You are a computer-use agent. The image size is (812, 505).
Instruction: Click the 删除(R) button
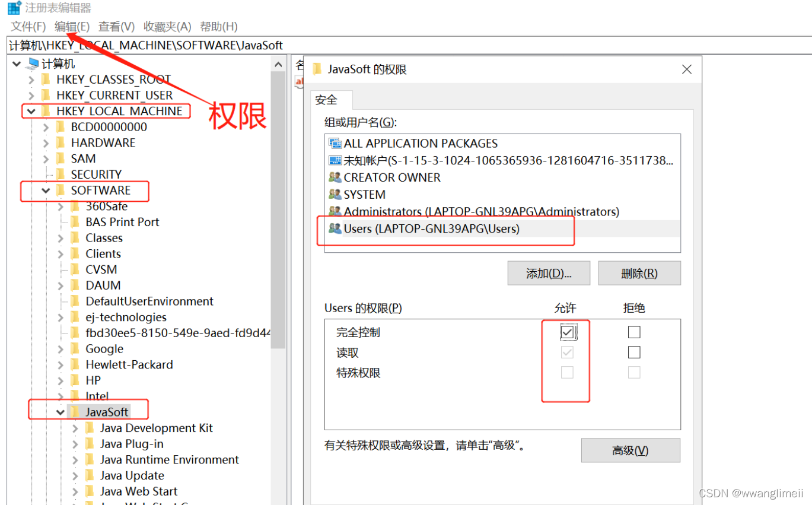(x=639, y=274)
